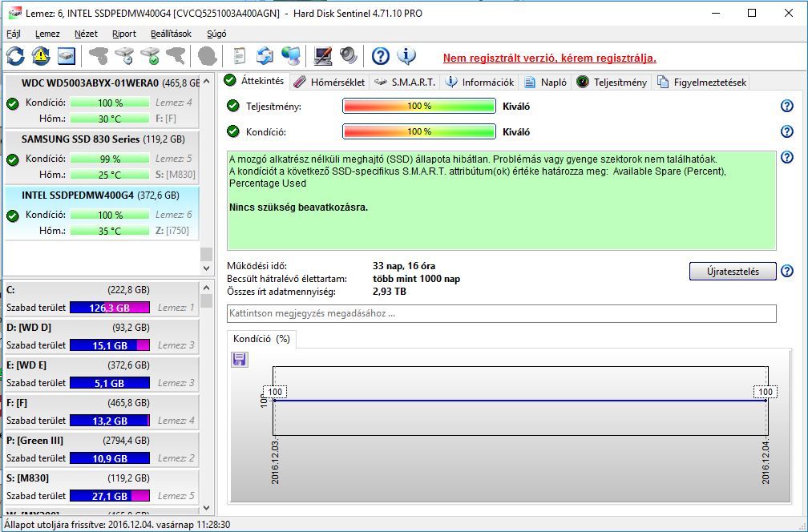
Task: Click the comment field 'Kattintson megjegyzés megadásához'
Action: pos(502,313)
